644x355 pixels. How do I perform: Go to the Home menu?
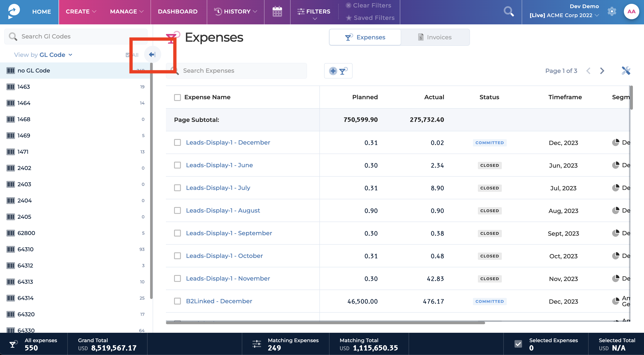pos(41,12)
